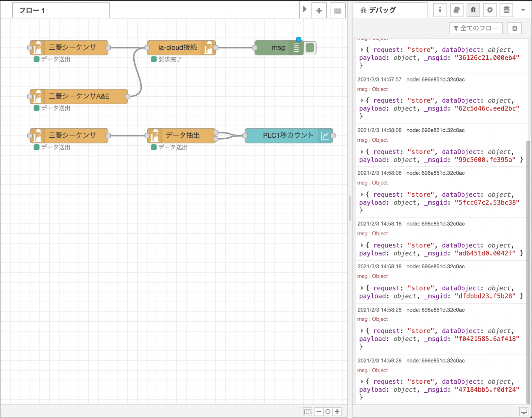Select the PLC1秒カウント chart node

click(288, 136)
